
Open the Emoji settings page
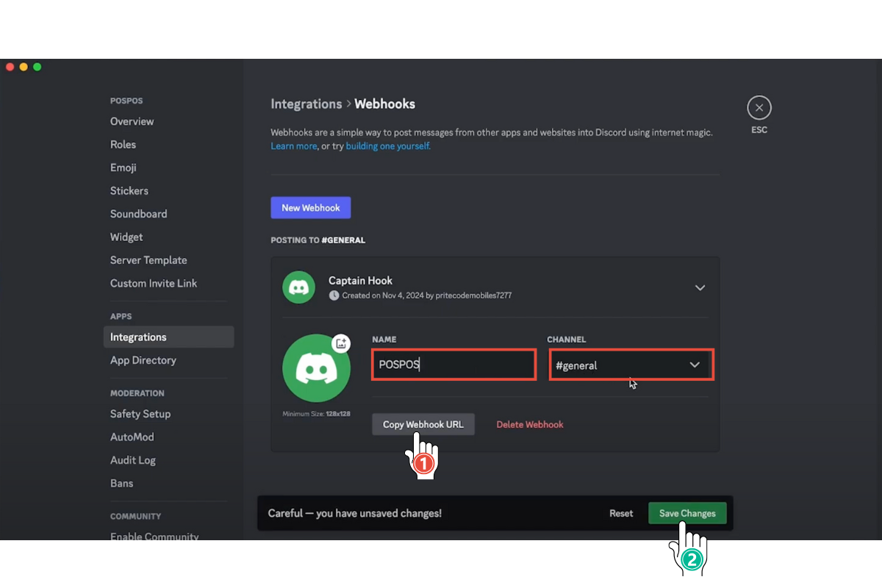pyautogui.click(x=123, y=168)
